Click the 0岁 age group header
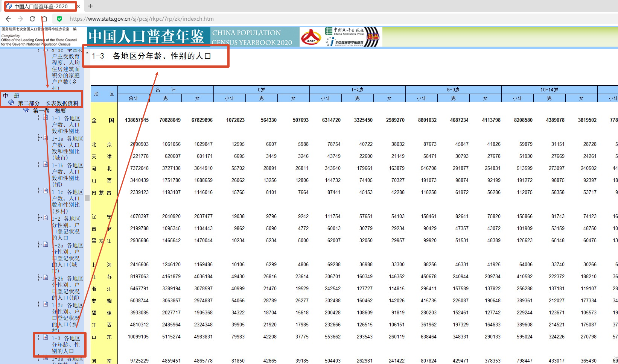The width and height of the screenshot is (618, 364). [262, 89]
